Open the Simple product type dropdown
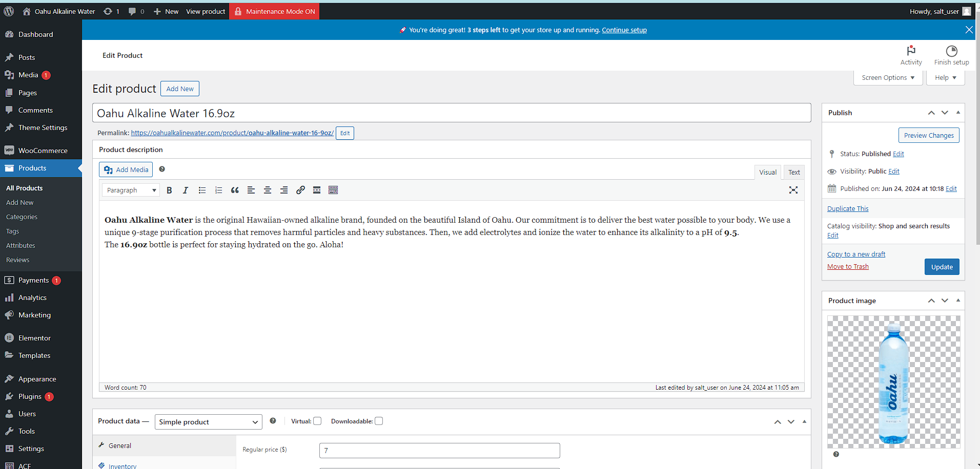The height and width of the screenshot is (469, 980). tap(208, 422)
